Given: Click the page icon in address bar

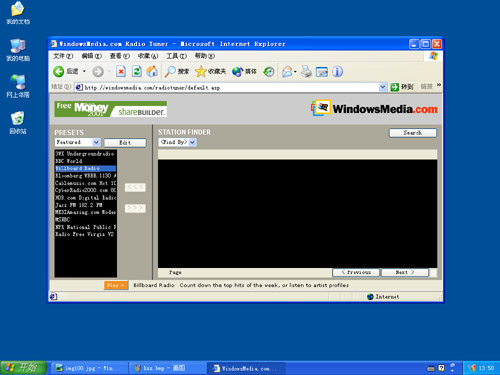Looking at the screenshot, I should click(79, 87).
